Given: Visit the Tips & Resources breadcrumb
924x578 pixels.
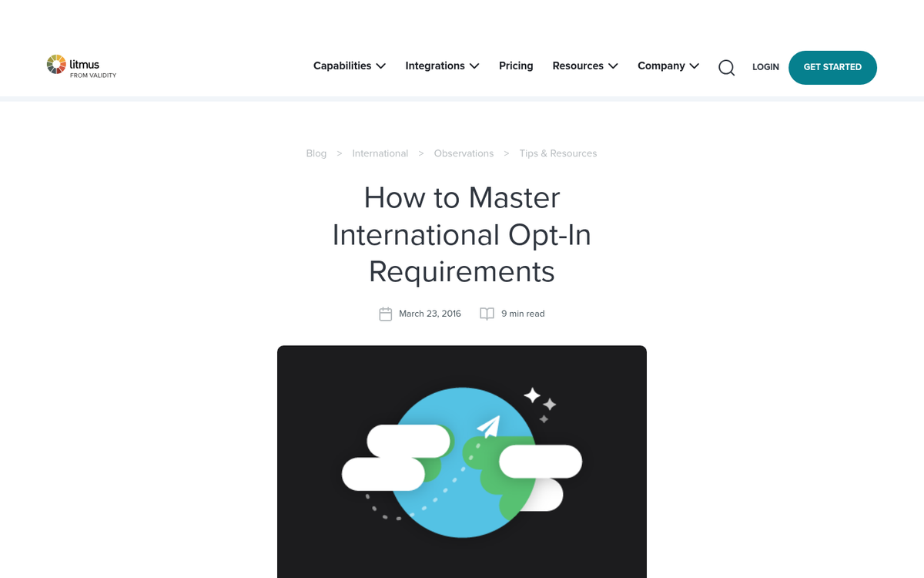Looking at the screenshot, I should click(x=557, y=153).
